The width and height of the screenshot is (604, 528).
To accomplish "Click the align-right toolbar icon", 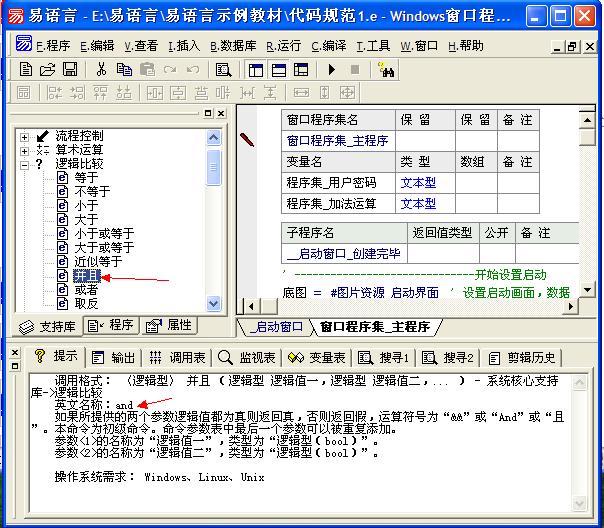I will pos(77,93).
